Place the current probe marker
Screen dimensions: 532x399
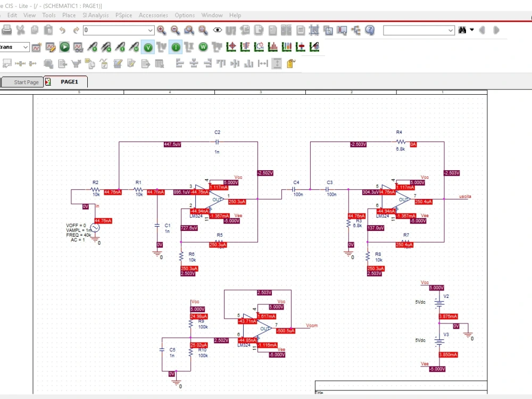[x=120, y=47]
